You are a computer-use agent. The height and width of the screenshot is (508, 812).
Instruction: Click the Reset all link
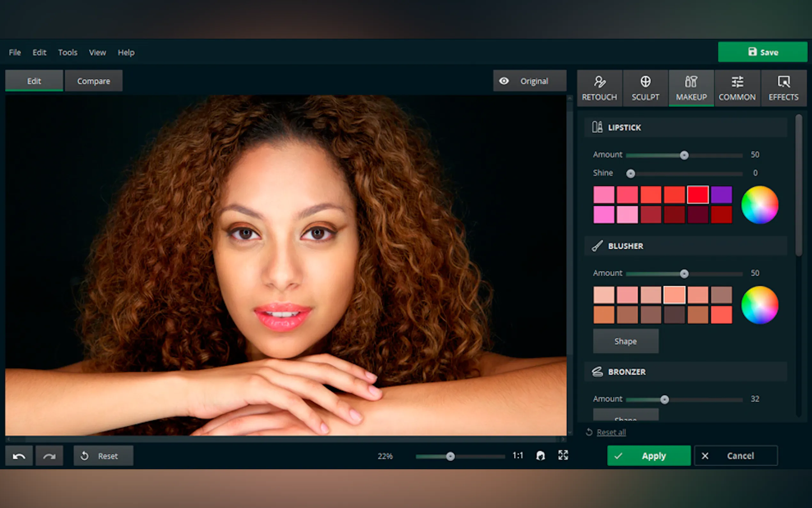[x=611, y=433]
